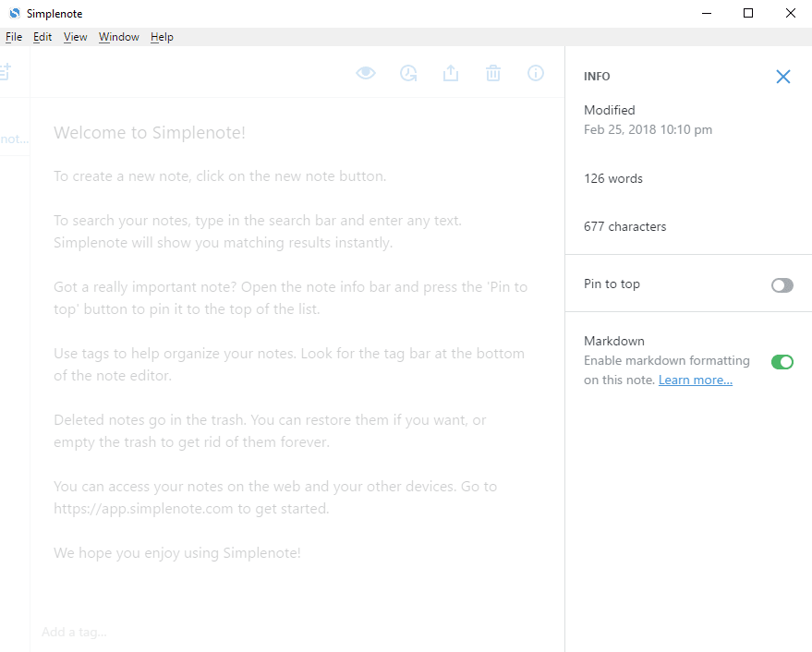Share the current note
This screenshot has height=652, width=812.
click(x=451, y=73)
